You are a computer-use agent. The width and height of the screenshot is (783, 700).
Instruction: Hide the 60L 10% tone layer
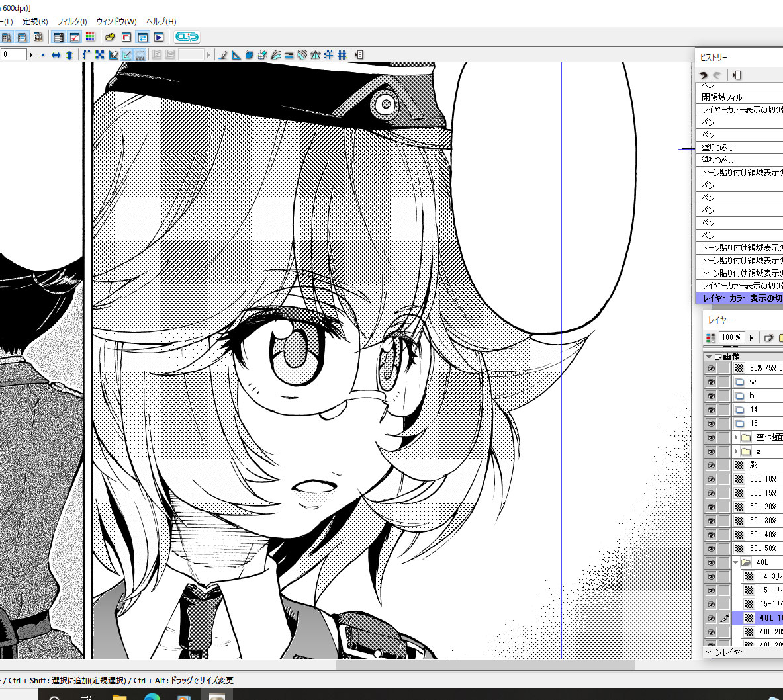711,479
